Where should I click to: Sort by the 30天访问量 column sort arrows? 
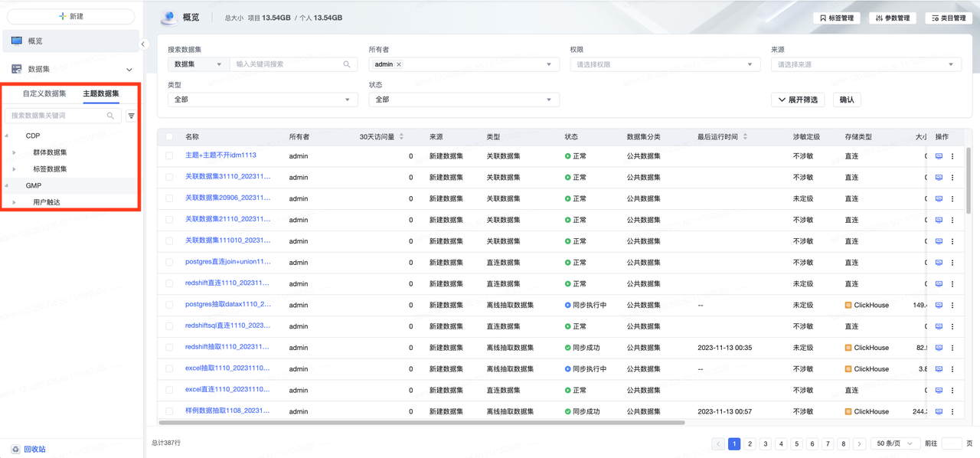click(402, 137)
